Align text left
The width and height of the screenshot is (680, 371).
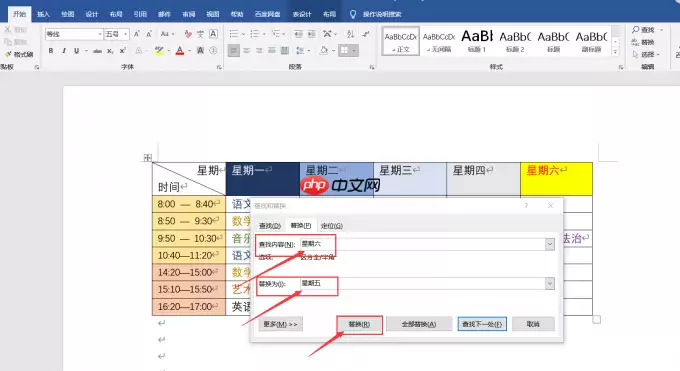[x=234, y=51]
